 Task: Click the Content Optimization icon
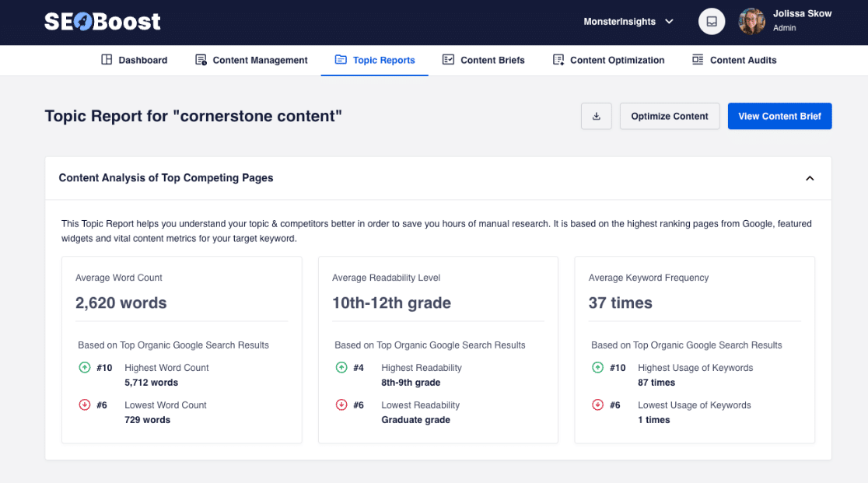558,59
